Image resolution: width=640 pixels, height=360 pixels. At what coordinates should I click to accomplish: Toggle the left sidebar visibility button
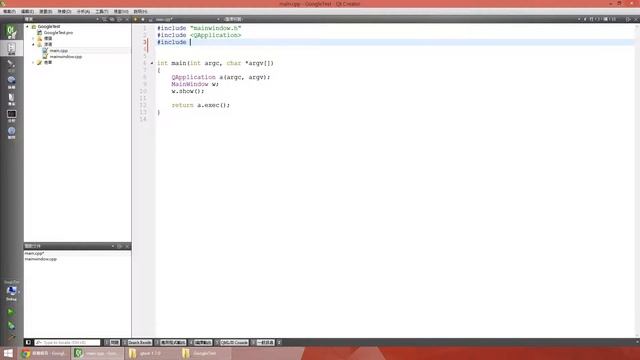coord(28,342)
